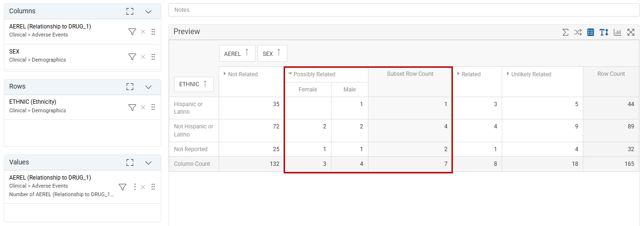
Task: Expand the Not Related column group
Action: (x=225, y=74)
